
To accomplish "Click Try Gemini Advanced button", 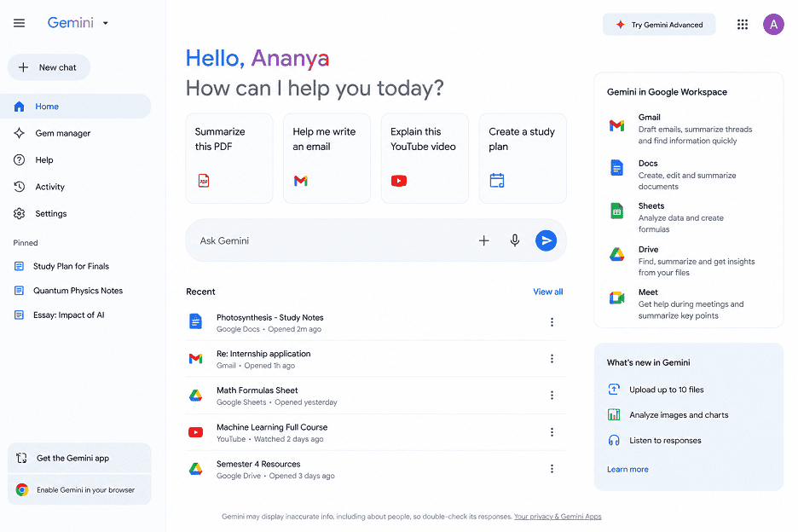I will [659, 25].
